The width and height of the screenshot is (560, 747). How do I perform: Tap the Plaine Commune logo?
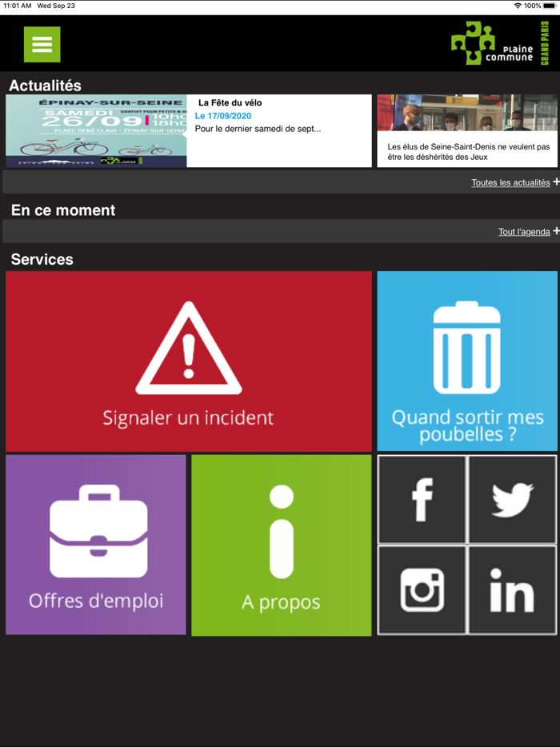click(500, 43)
